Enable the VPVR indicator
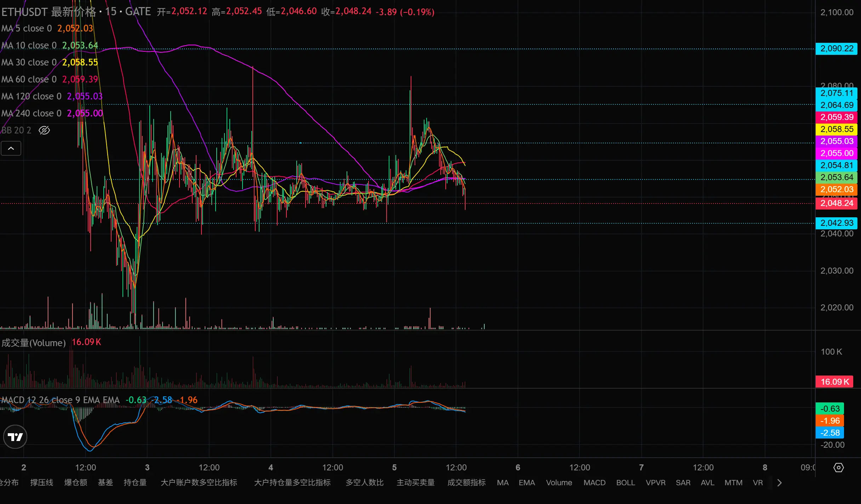Image resolution: width=861 pixels, height=504 pixels. coord(655,483)
